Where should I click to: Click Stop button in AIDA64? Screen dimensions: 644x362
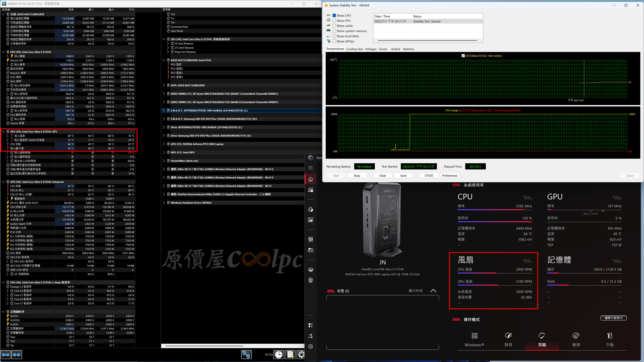[357, 176]
